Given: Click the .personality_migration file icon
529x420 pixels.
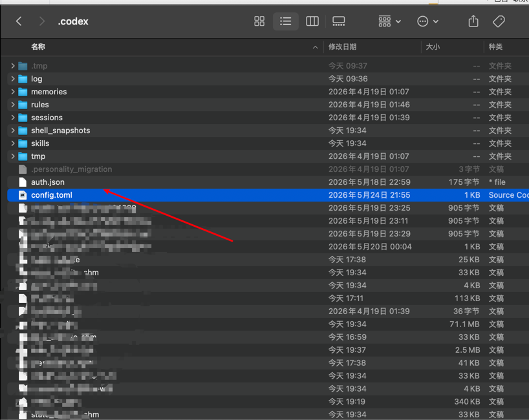Looking at the screenshot, I should pos(23,169).
